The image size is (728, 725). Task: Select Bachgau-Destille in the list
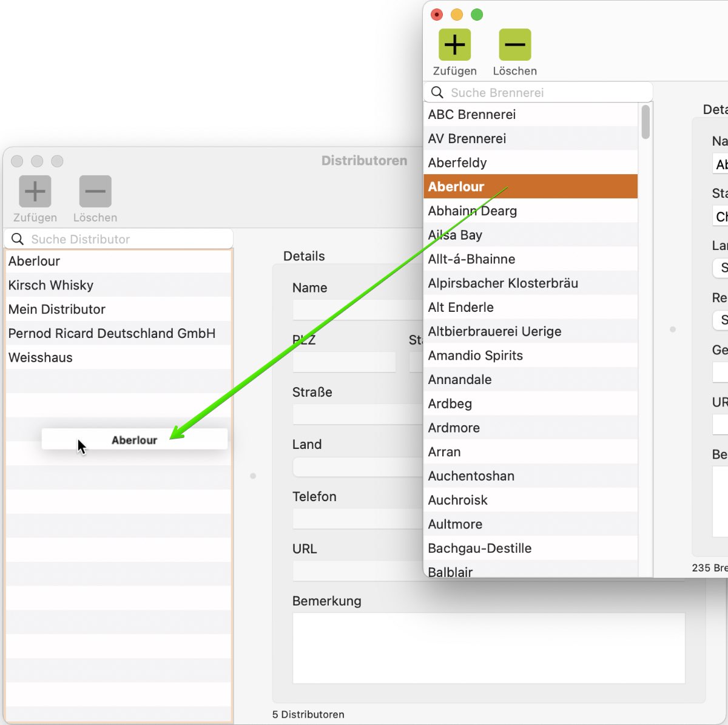(531, 548)
